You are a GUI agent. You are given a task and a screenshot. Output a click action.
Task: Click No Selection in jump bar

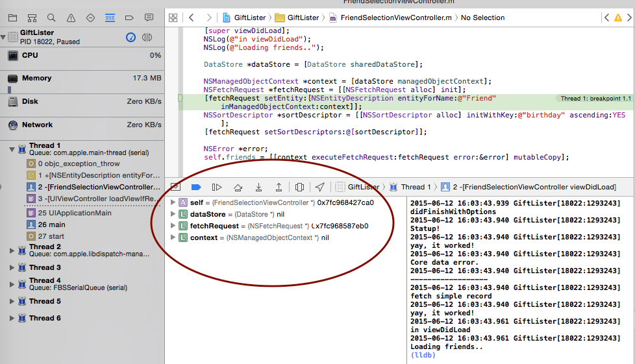(482, 18)
